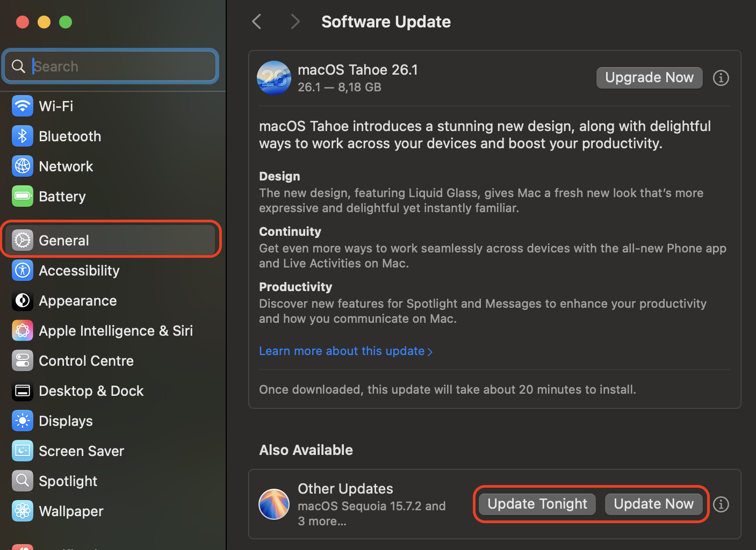Open Screen Saver settings
Viewport: 756px width, 550px height.
(x=81, y=451)
